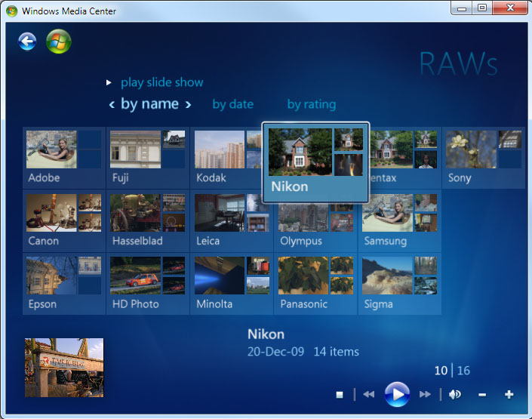The height and width of the screenshot is (419, 532).
Task: Raise volume with the plus button
Action: click(x=509, y=394)
